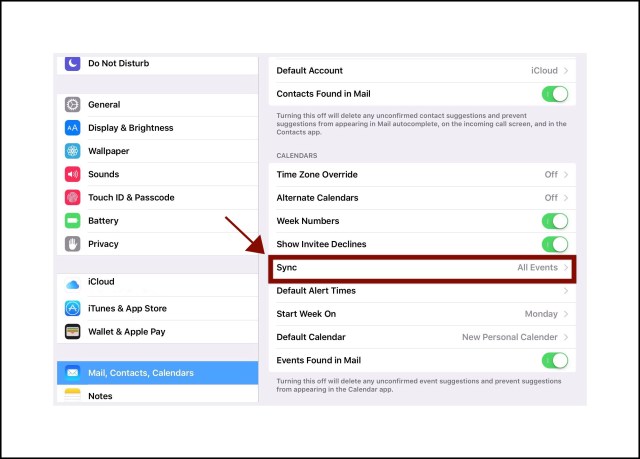Tap the iCloud default account value
The width and height of the screenshot is (640, 459).
[x=544, y=71]
